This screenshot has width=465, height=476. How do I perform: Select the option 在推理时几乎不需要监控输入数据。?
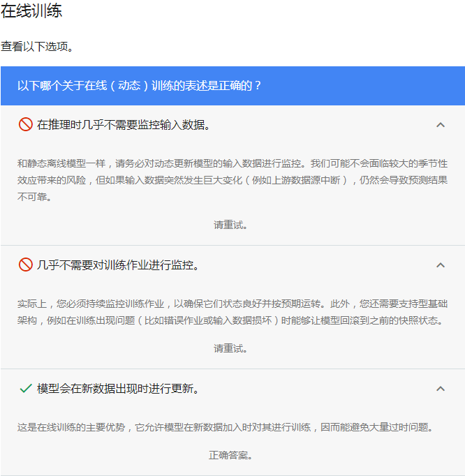[124, 125]
